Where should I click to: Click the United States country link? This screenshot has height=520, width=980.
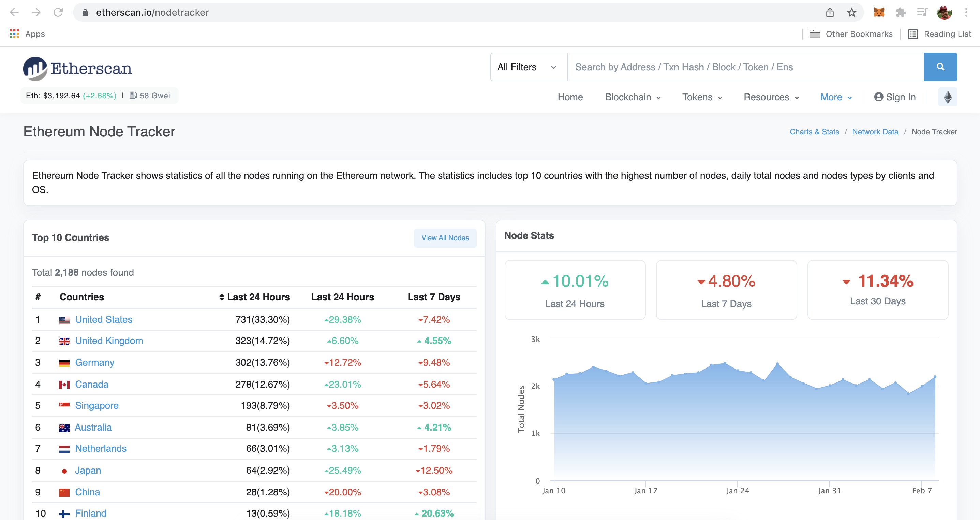click(104, 320)
